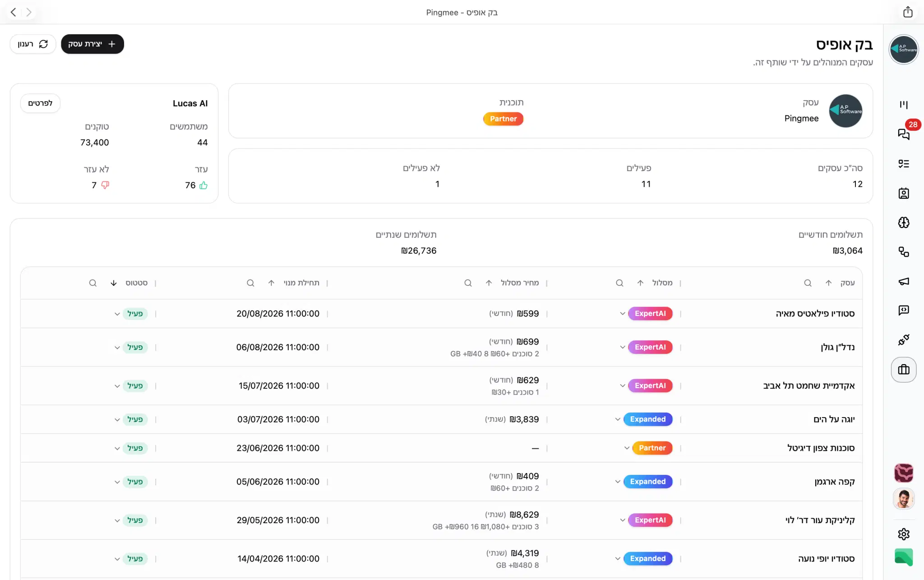Select the briefcase back office icon

click(904, 370)
